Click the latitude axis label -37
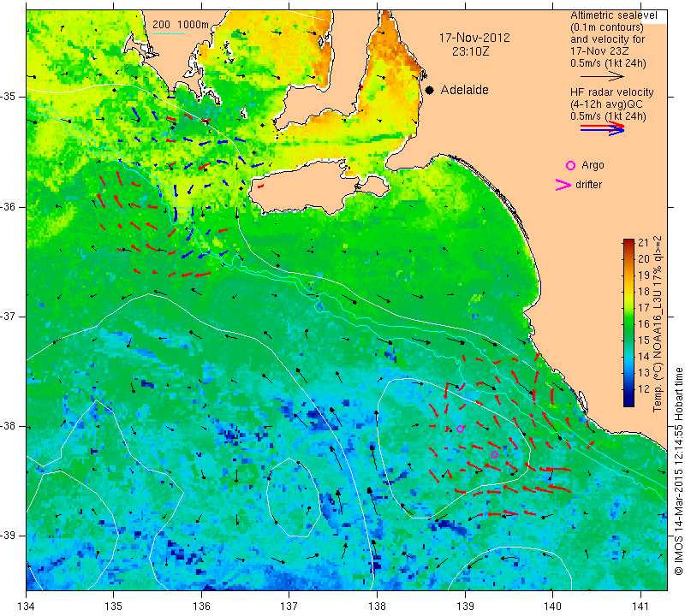This screenshot has height=616, width=685. pos(9,316)
